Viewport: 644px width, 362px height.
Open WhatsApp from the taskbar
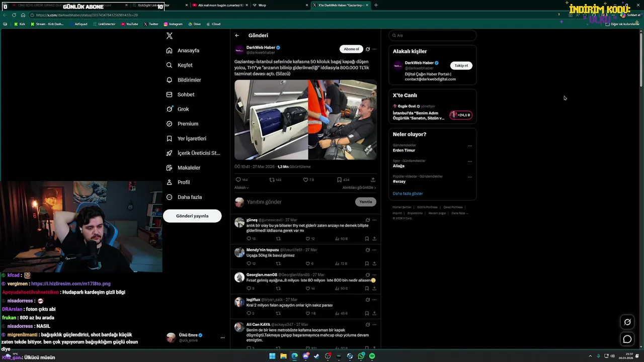[x=361, y=356]
